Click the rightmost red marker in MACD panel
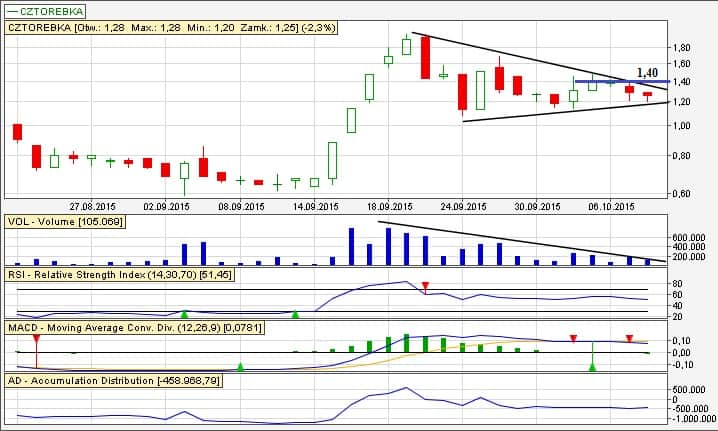This screenshot has width=718, height=431. coord(629,339)
